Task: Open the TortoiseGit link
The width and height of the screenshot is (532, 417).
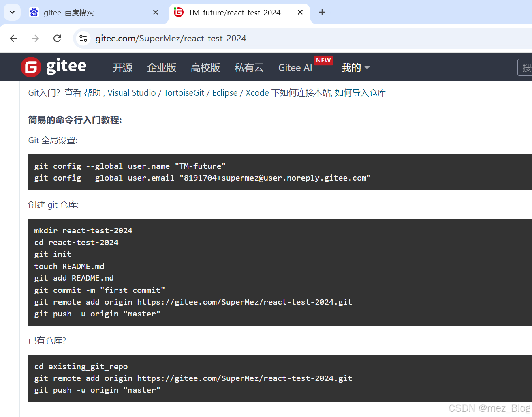Action: (184, 93)
